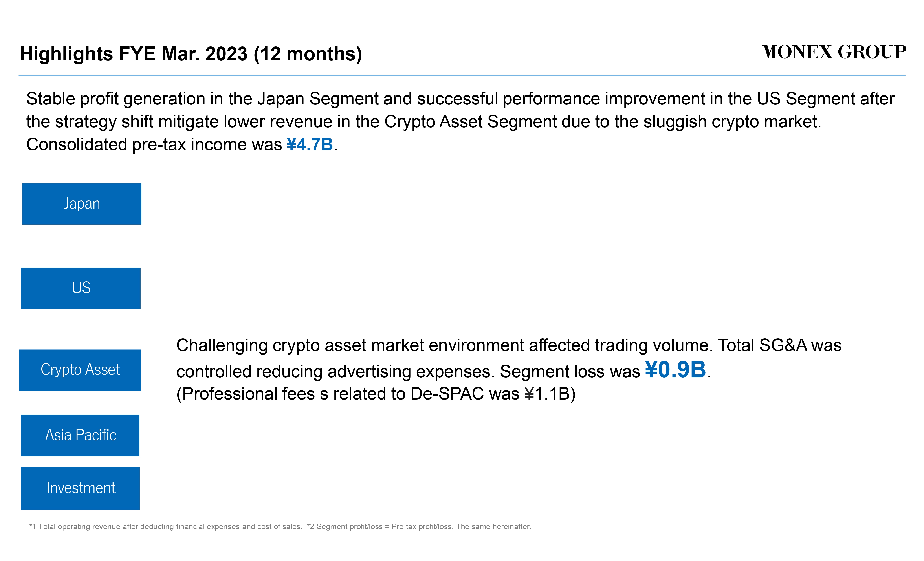
Task: Click the *1 total operating revenue footnote
Action: click(165, 526)
